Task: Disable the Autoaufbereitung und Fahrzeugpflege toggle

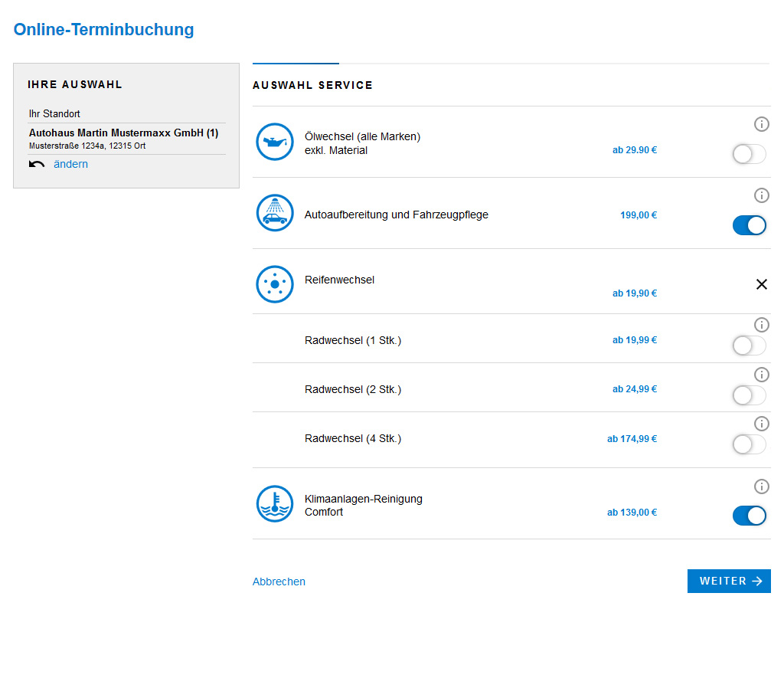Action: [x=749, y=225]
